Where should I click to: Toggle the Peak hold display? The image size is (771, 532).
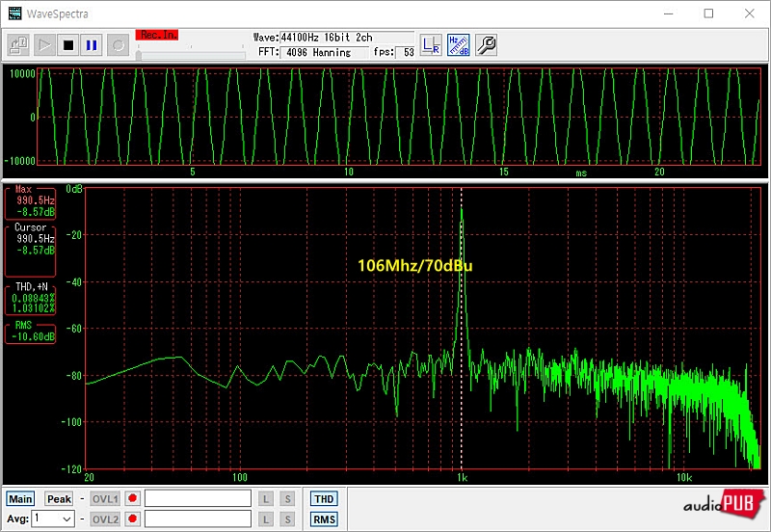click(59, 499)
